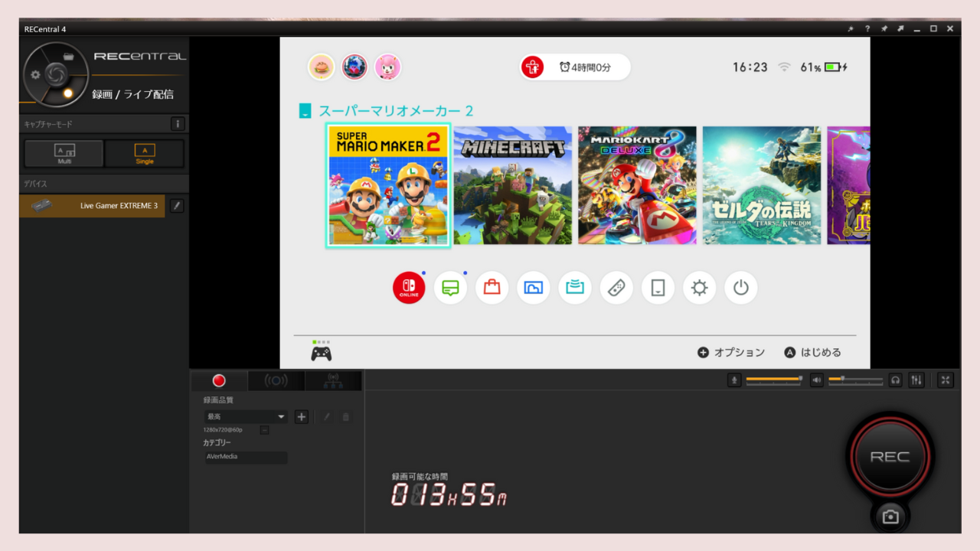Click the Switch power/sleep icon
This screenshot has height=551, width=980.
[x=740, y=288]
